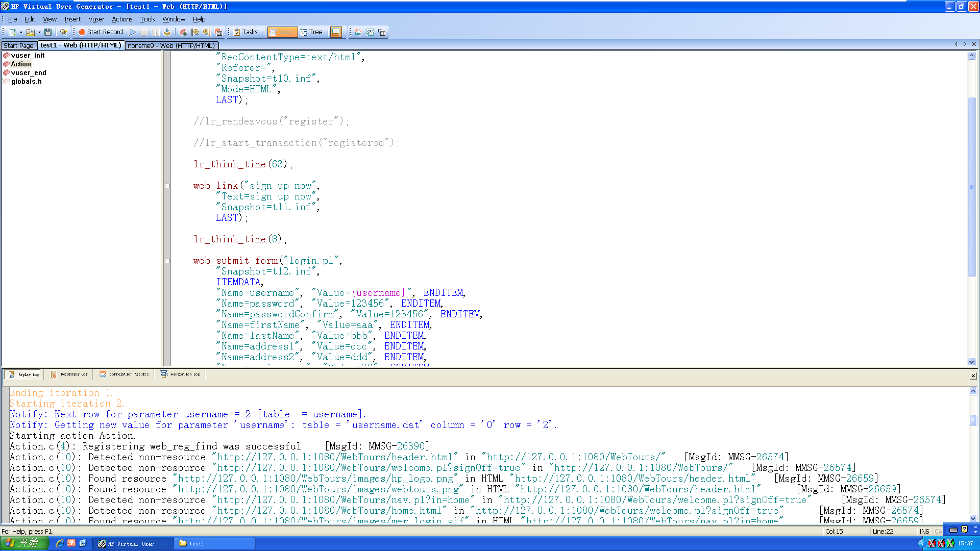Click the language bar keyboard icon
This screenshot has width=980, height=551.
(x=953, y=530)
